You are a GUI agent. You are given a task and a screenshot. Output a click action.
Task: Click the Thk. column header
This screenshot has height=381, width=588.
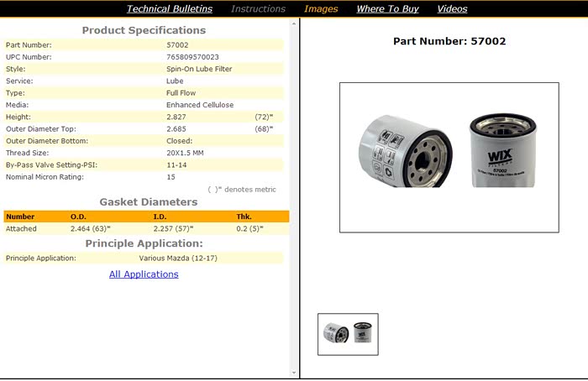[x=244, y=217]
